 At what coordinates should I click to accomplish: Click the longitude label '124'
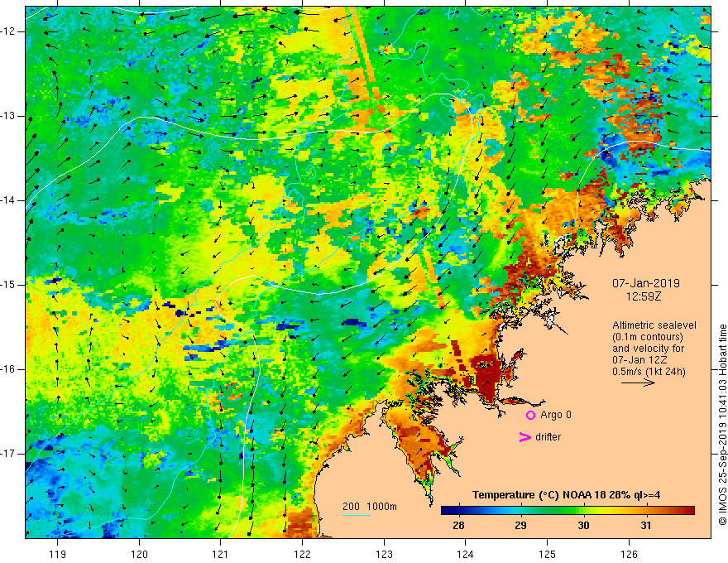click(466, 554)
